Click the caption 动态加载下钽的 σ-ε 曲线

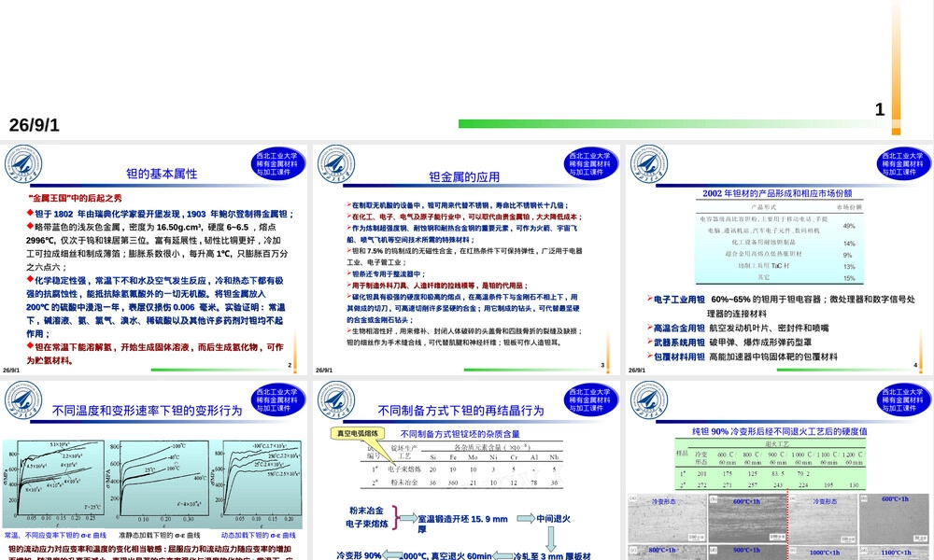click(x=259, y=535)
